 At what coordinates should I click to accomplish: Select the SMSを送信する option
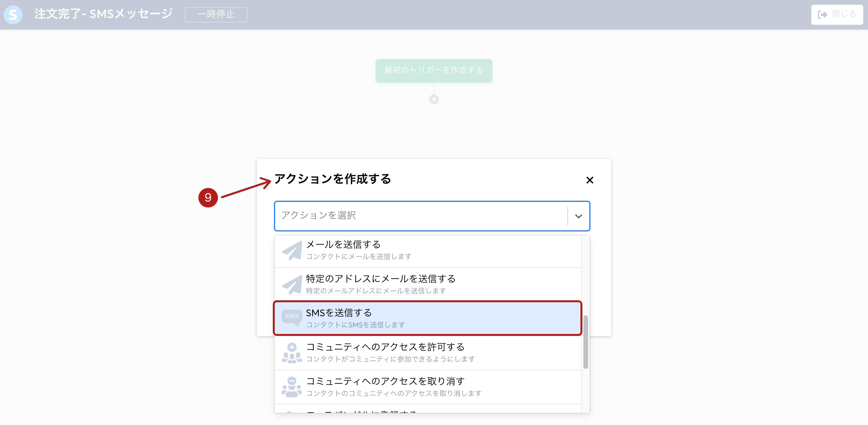[x=428, y=318]
